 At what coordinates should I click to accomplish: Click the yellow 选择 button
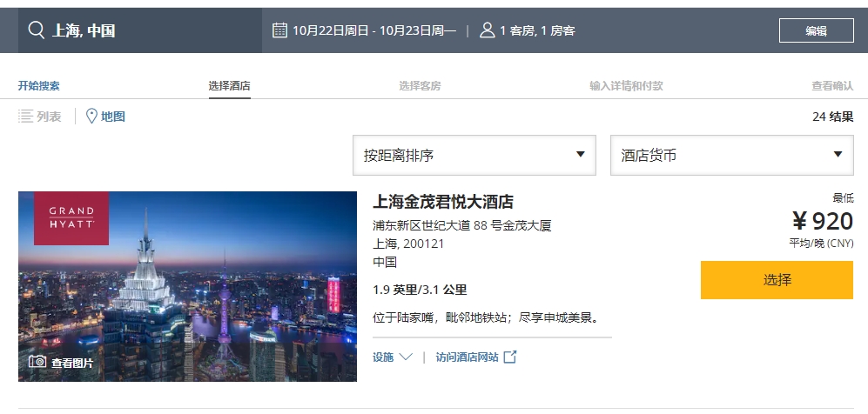[777, 280]
